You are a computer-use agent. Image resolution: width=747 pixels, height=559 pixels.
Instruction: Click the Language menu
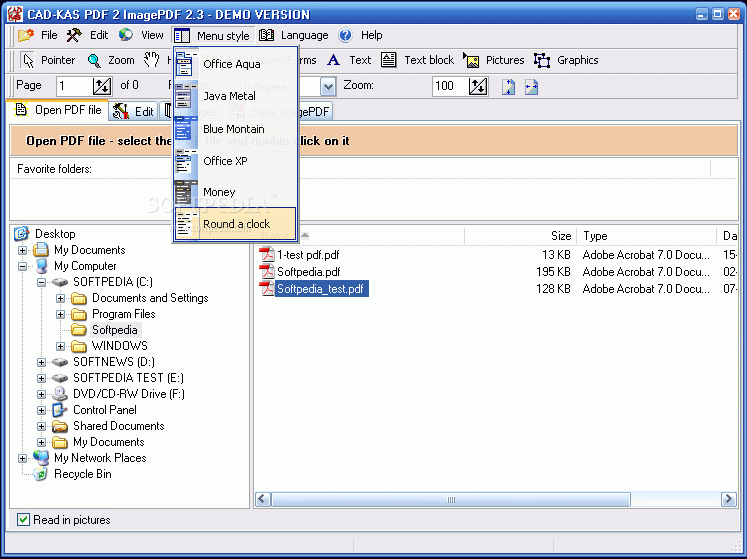click(x=293, y=35)
